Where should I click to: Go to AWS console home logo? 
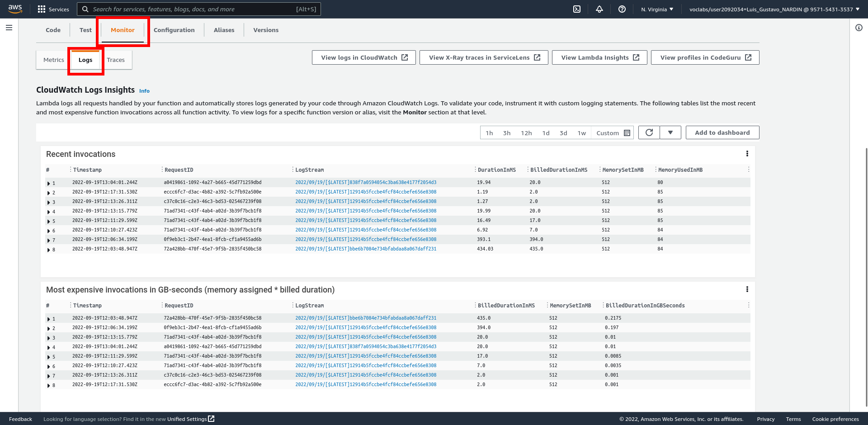pyautogui.click(x=15, y=9)
